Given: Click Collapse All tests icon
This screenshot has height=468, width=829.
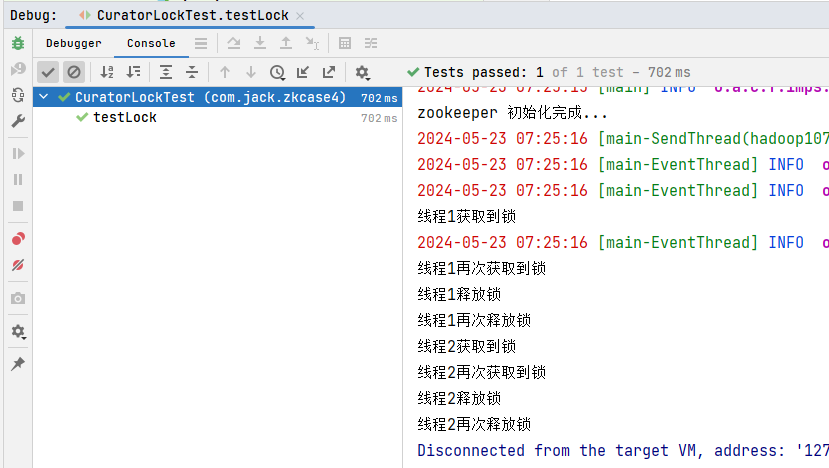Looking at the screenshot, I should 192,72.
